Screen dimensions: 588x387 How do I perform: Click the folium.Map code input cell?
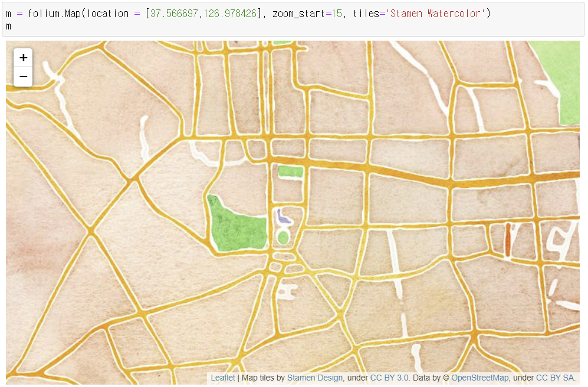pyautogui.click(x=293, y=19)
